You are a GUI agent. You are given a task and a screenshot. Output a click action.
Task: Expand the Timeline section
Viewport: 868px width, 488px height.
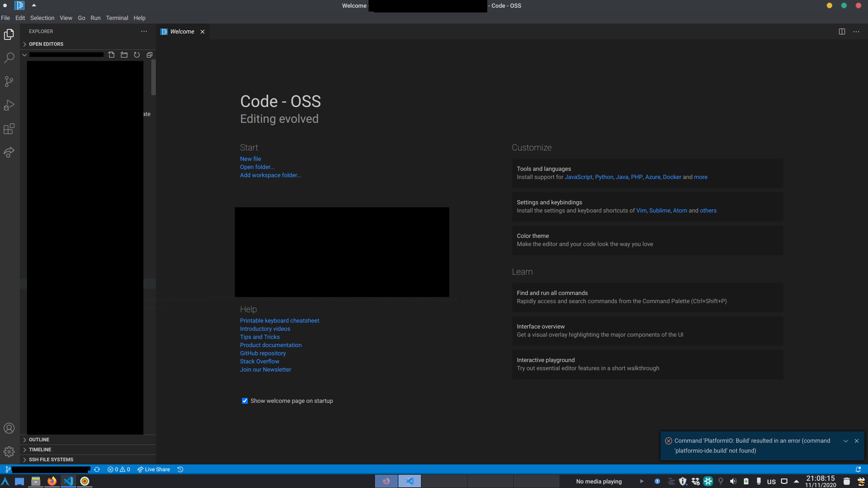(x=40, y=449)
